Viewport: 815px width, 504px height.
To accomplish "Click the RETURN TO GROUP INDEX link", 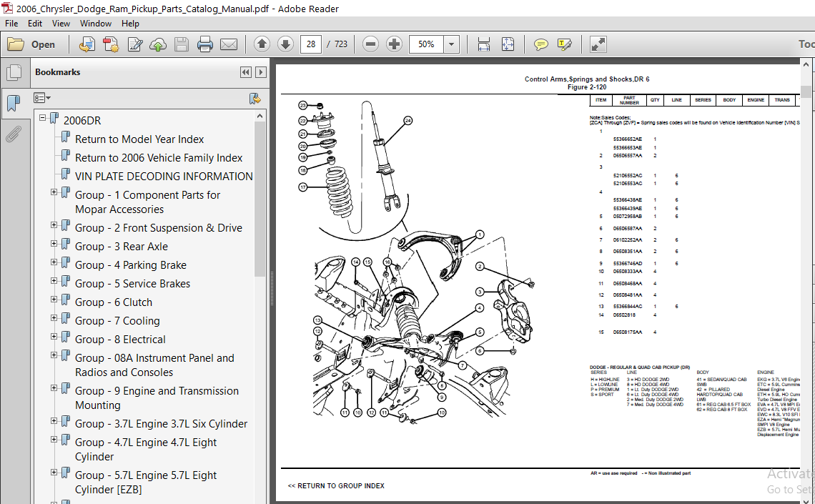I will pos(336,486).
